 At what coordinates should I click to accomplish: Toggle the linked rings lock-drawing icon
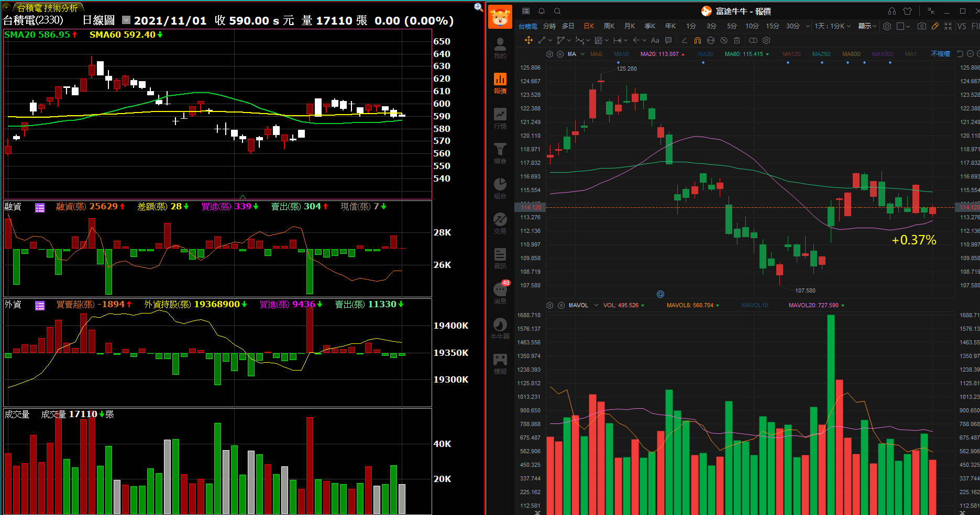click(x=753, y=40)
